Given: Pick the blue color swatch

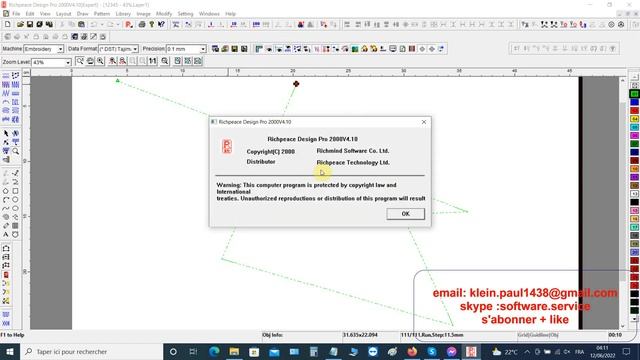Looking at the screenshot, I should point(634,102).
